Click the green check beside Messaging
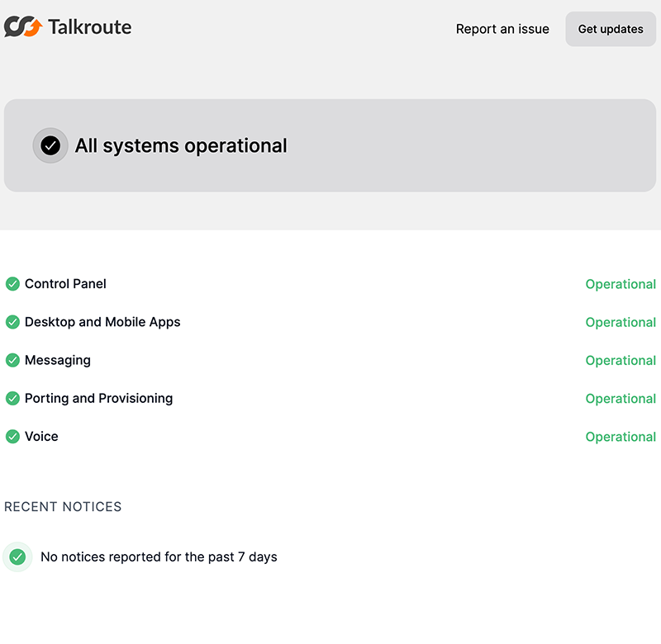The height and width of the screenshot is (644, 661). coord(12,360)
